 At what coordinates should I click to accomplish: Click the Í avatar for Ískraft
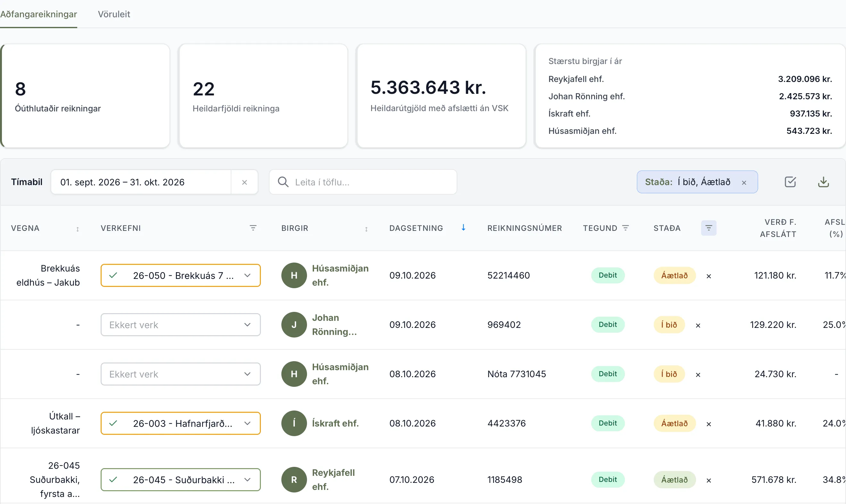tap(294, 423)
